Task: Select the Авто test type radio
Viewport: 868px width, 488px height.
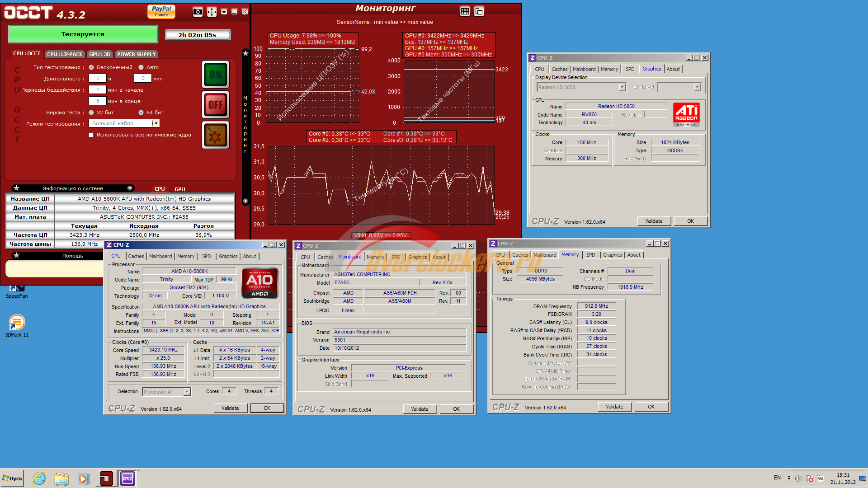Action: coord(141,67)
